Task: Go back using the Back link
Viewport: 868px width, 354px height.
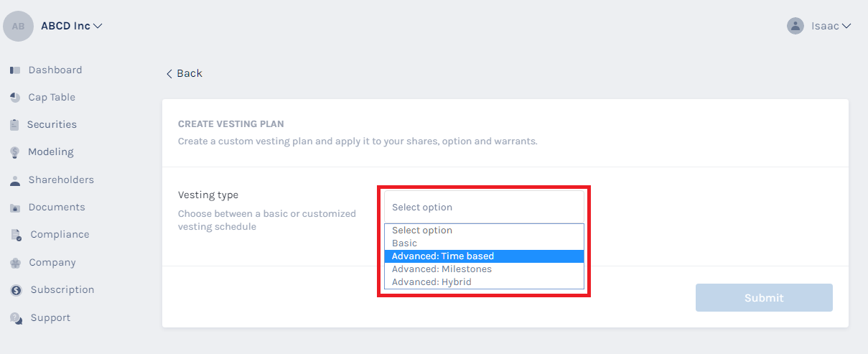Action: tap(184, 73)
